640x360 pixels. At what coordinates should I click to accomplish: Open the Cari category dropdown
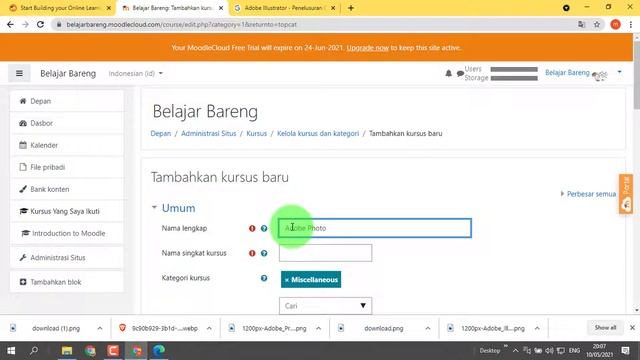tap(325, 306)
